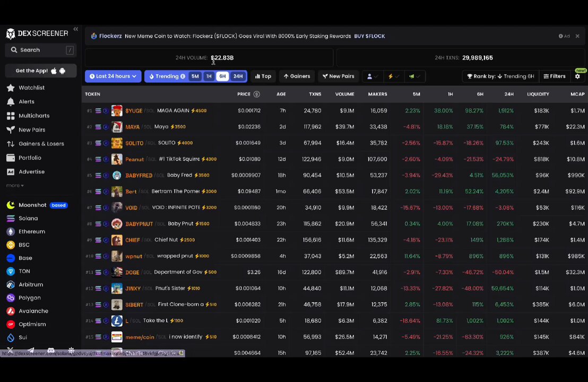Expand the 'more' sidebar menu
This screenshot has height=382, width=588.
[x=15, y=186]
